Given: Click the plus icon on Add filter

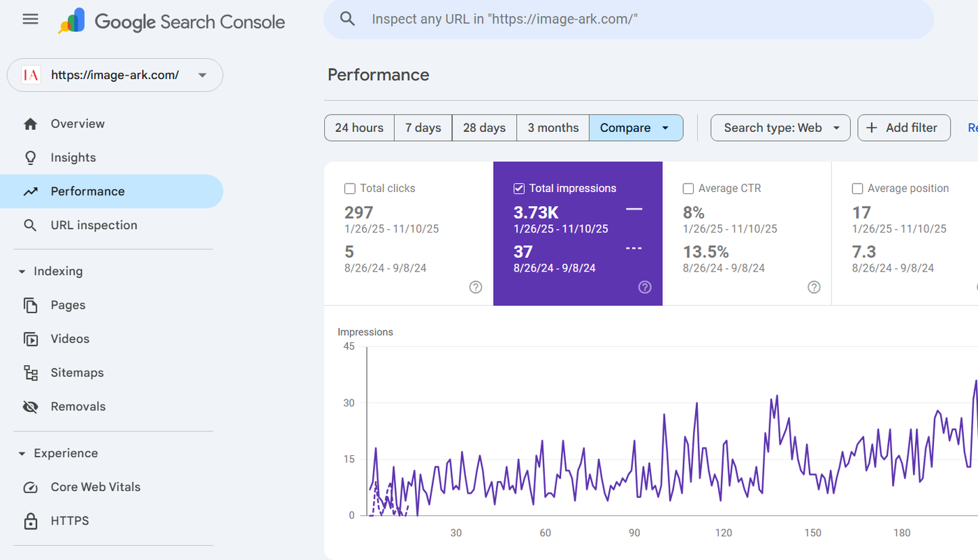Looking at the screenshot, I should pos(872,128).
